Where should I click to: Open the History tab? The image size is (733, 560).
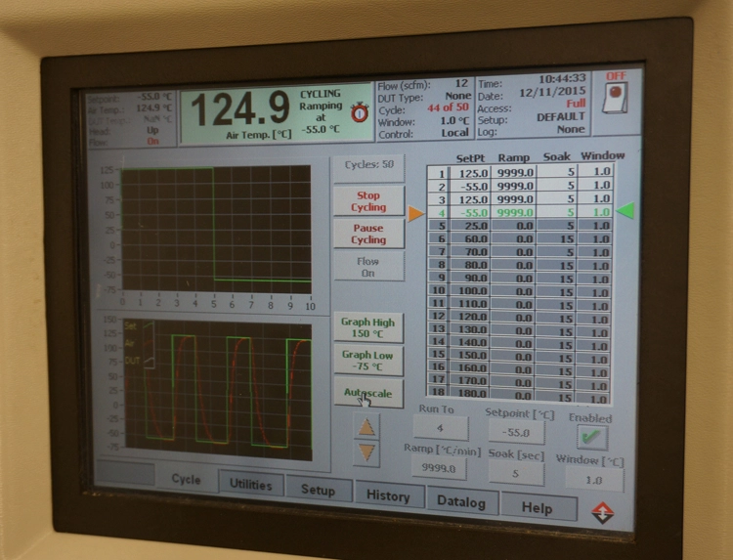click(x=389, y=495)
